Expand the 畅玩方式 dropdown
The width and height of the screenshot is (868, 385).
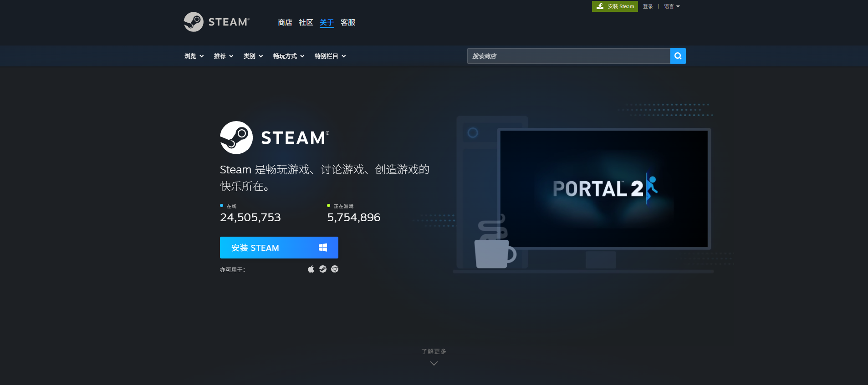pos(289,56)
